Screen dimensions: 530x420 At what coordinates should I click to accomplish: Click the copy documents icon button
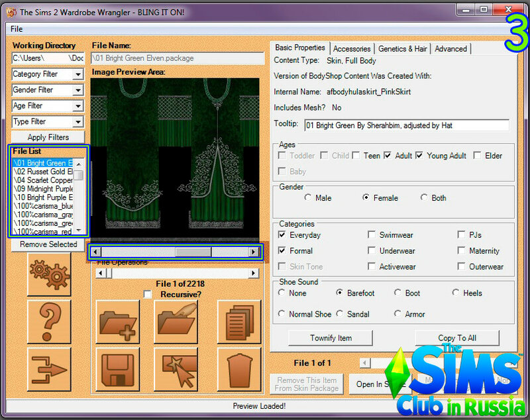click(x=239, y=322)
